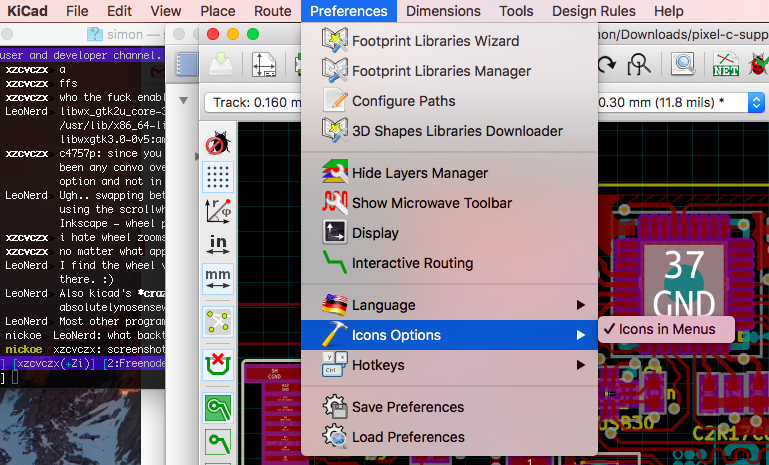769x465 pixels.
Task: Uncheck the Icons in Menus option
Action: tap(667, 329)
